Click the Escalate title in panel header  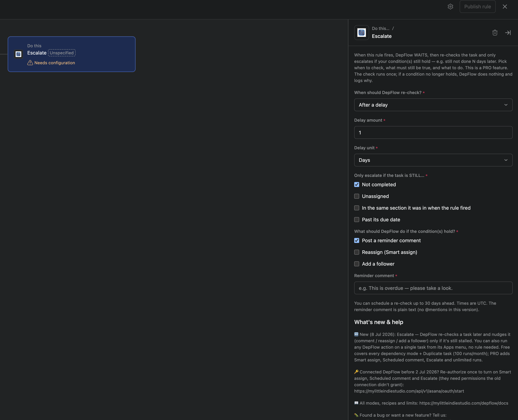381,36
